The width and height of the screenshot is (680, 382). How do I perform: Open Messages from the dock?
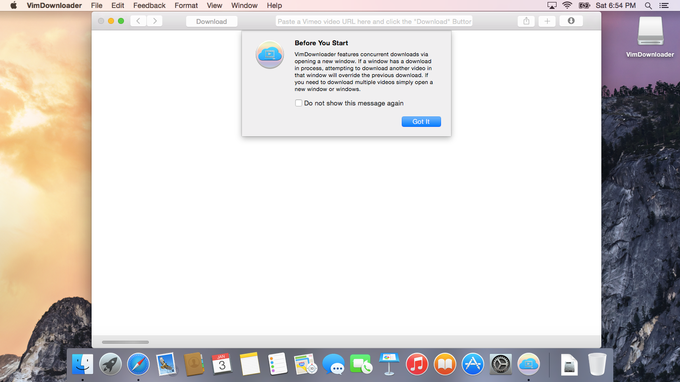pyautogui.click(x=333, y=364)
